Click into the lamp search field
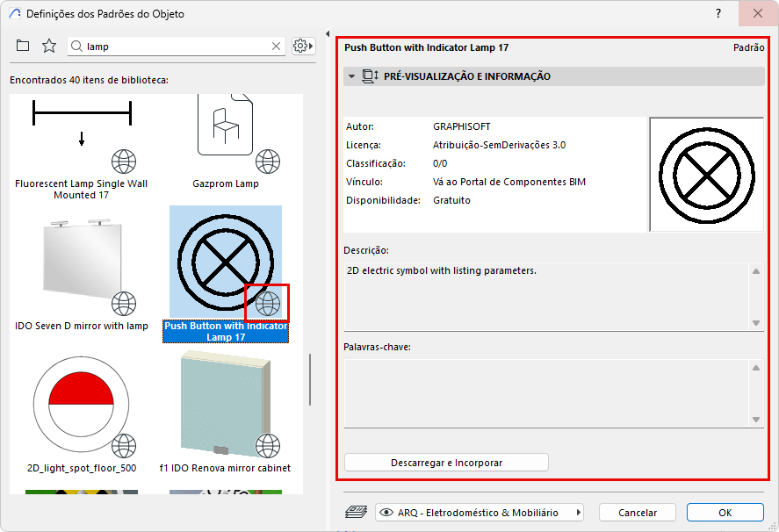The image size is (779, 532). [x=177, y=47]
